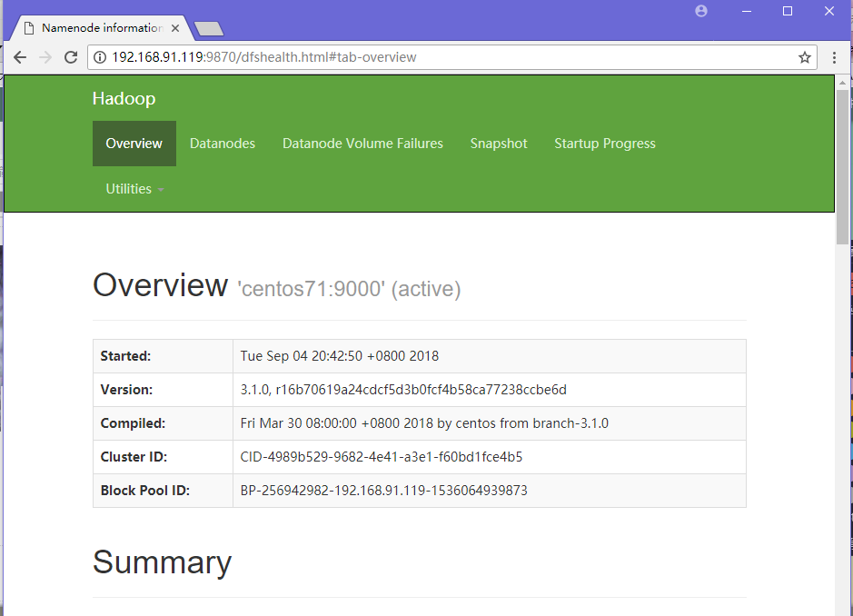Click the browser forward arrow
This screenshot has height=616, width=853.
(45, 57)
